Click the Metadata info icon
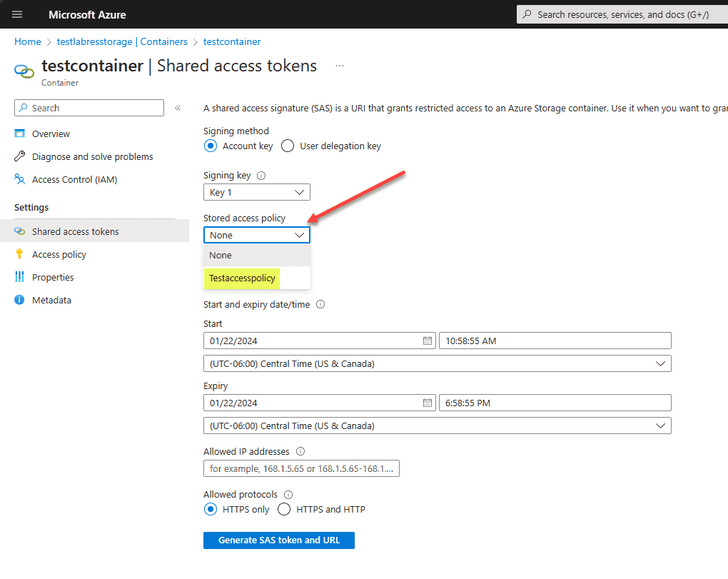 point(19,300)
